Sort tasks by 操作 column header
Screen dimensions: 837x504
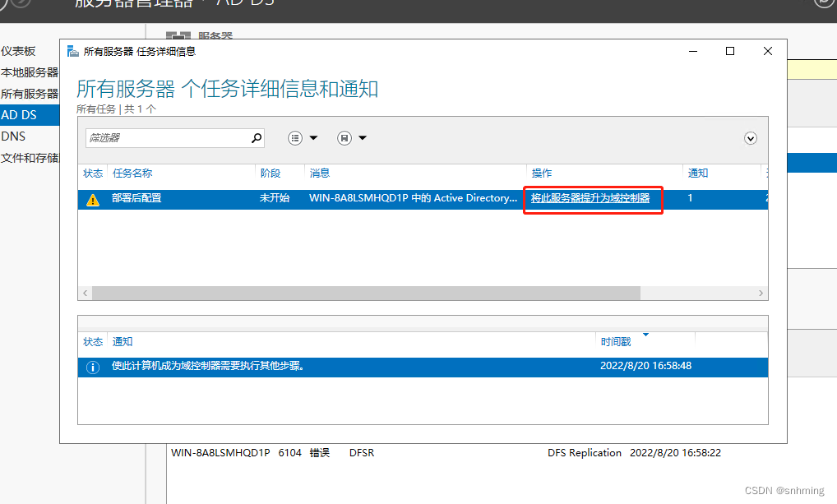tap(542, 173)
